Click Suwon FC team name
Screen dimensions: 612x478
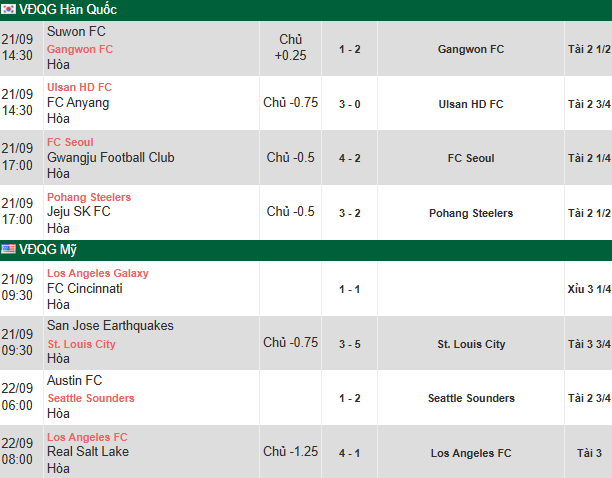pyautogui.click(x=76, y=32)
